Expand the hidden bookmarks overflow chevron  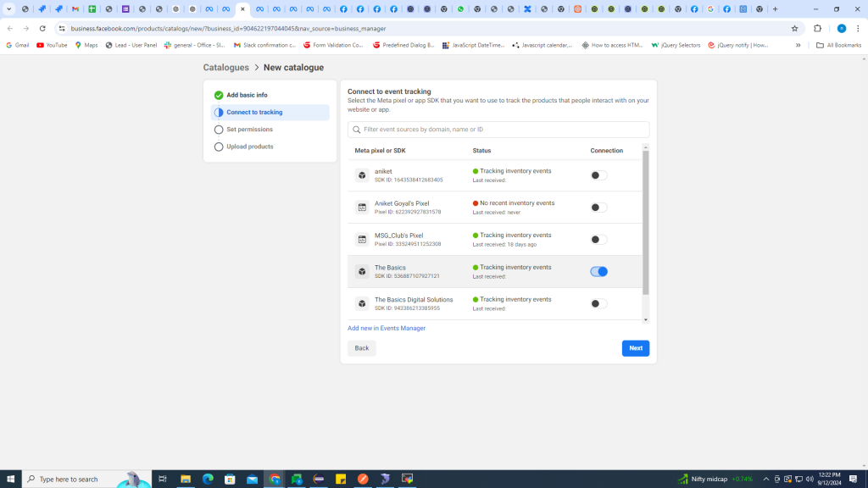[x=798, y=45]
